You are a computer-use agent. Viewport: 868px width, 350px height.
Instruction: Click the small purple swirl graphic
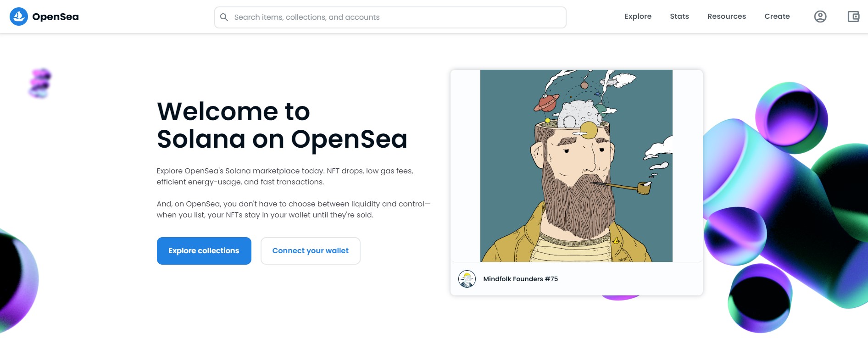coord(40,83)
